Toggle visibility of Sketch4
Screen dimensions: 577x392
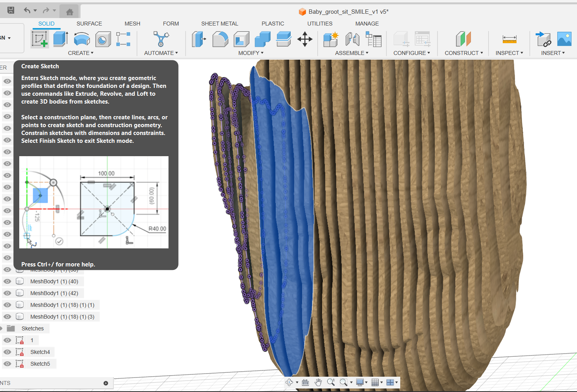[7, 352]
